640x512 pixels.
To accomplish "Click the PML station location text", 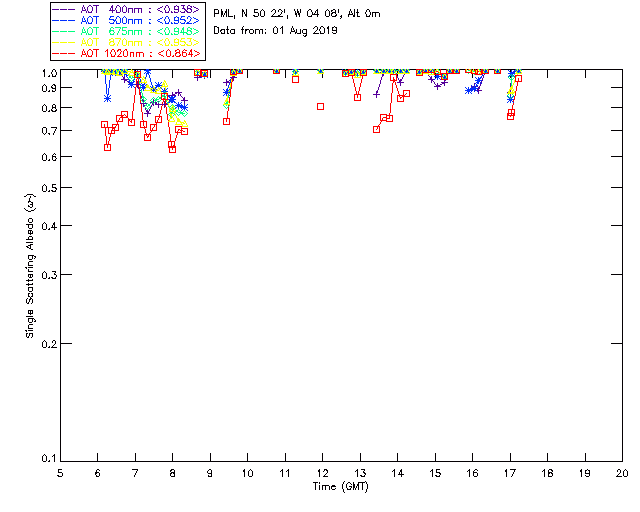I will click(297, 14).
